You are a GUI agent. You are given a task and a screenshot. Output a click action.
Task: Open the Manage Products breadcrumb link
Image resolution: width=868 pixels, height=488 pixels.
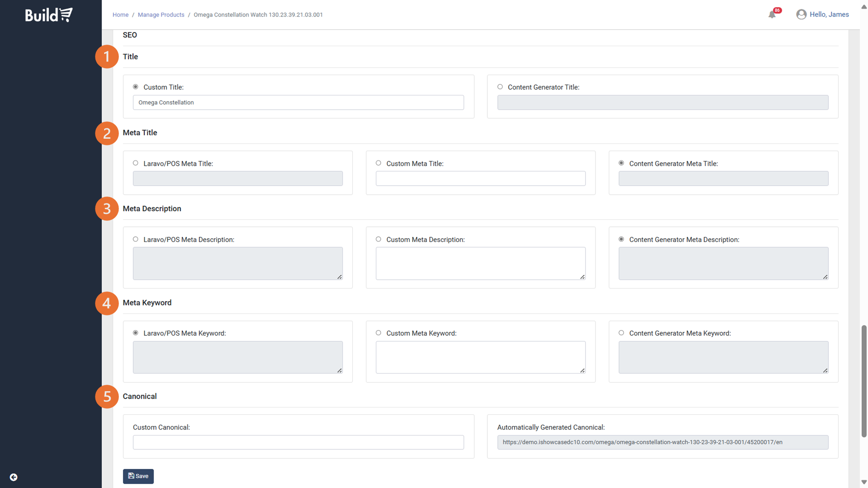(x=161, y=15)
